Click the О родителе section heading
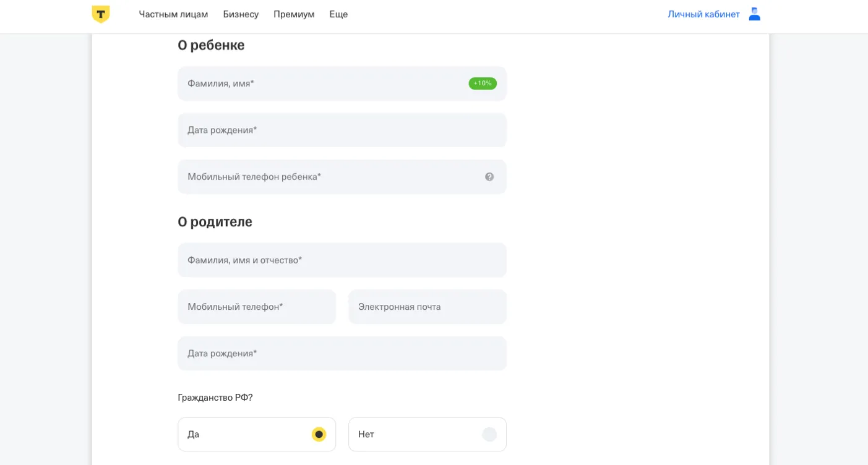Screen dimensions: 868x465 click(215, 222)
